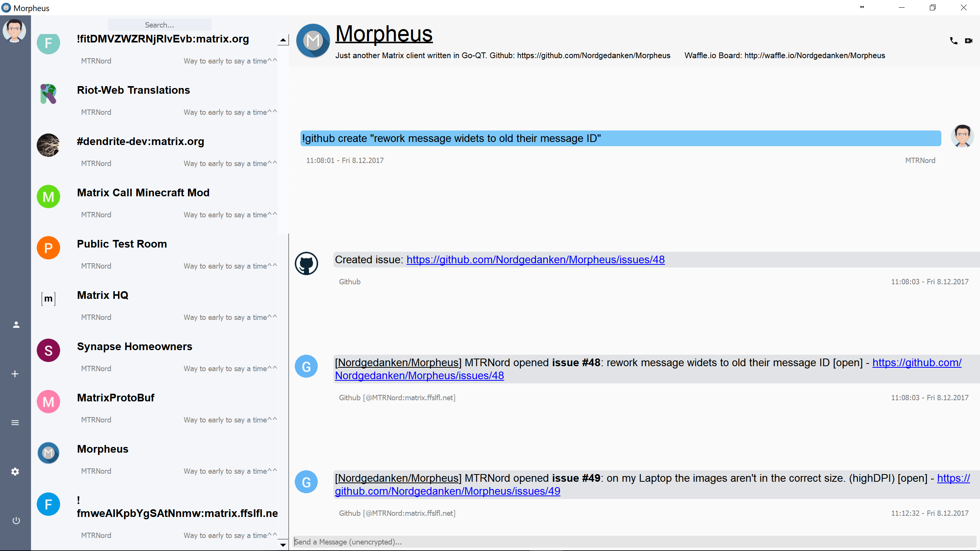Select the MatrixProtoBuf room avatar

48,401
